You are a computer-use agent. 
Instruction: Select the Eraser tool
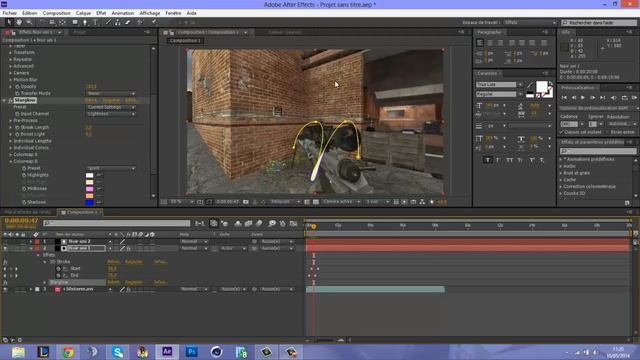[x=127, y=22]
